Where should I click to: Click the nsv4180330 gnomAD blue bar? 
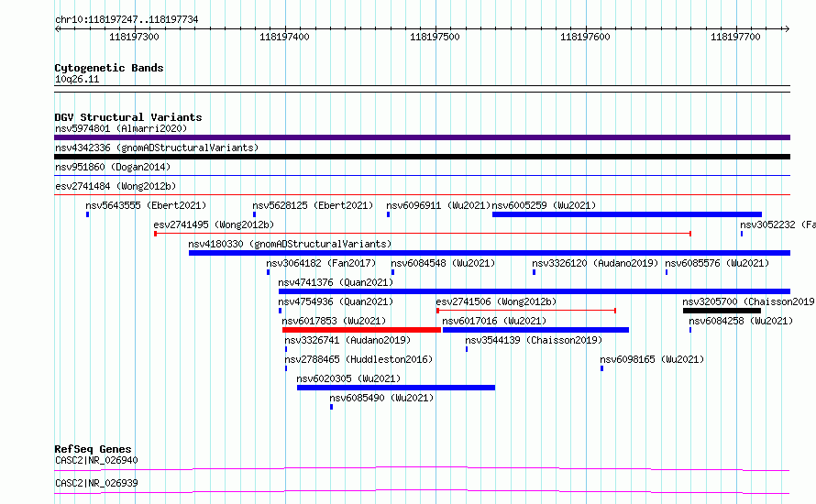point(490,253)
